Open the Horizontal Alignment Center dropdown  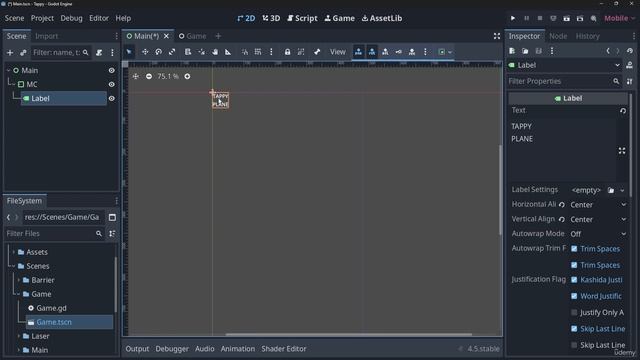(x=598, y=204)
